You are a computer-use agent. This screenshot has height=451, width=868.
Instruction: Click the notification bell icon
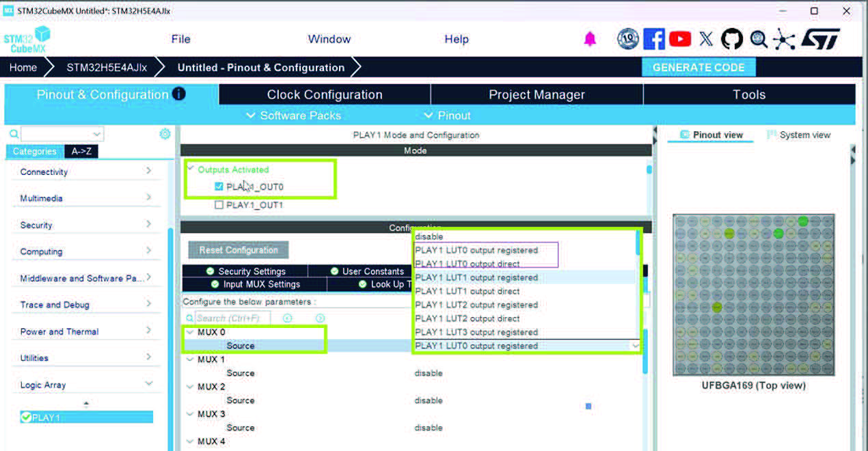(x=590, y=40)
